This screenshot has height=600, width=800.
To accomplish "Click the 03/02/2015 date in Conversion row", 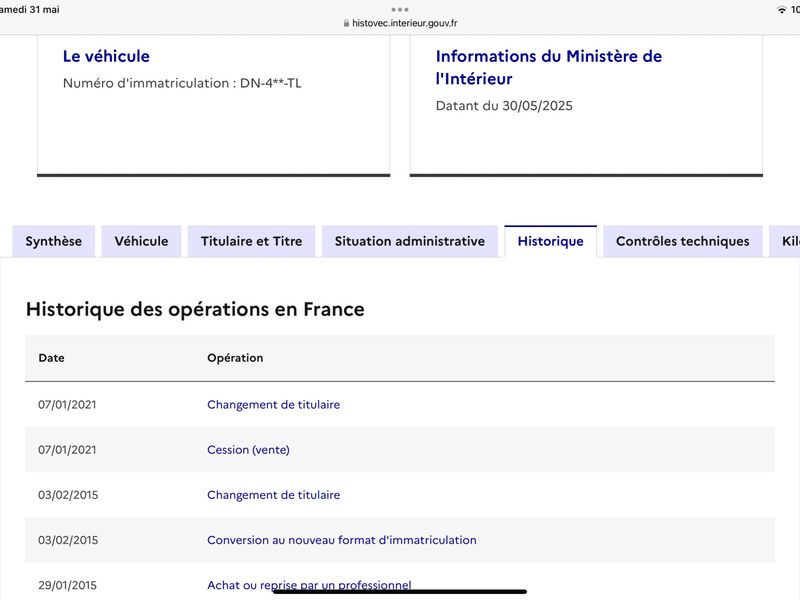I will (x=68, y=540).
